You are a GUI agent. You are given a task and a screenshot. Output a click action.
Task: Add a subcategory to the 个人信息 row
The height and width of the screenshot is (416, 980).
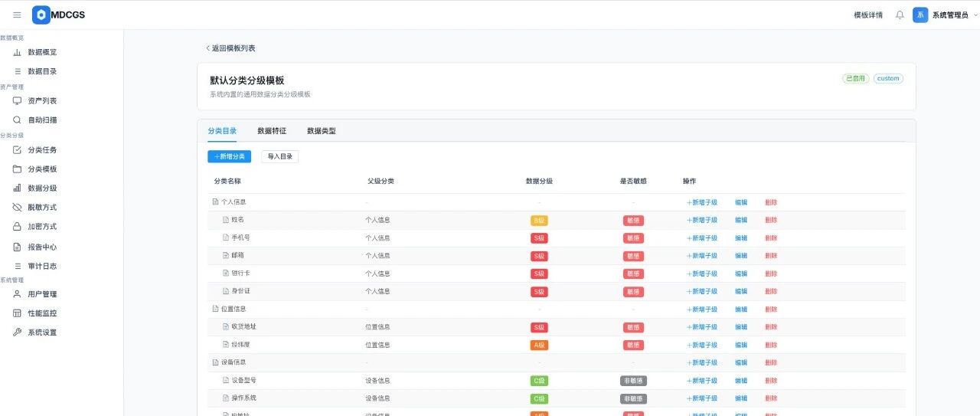[702, 202]
